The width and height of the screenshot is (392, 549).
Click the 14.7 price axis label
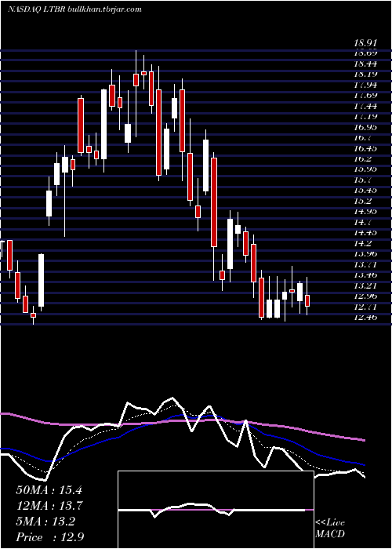point(363,222)
